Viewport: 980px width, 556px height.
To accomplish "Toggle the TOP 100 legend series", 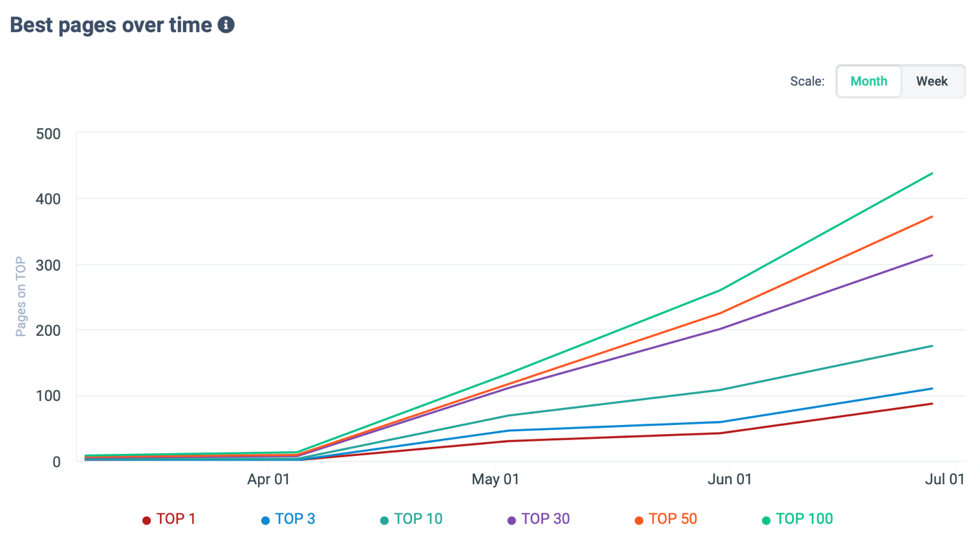I will (797, 519).
